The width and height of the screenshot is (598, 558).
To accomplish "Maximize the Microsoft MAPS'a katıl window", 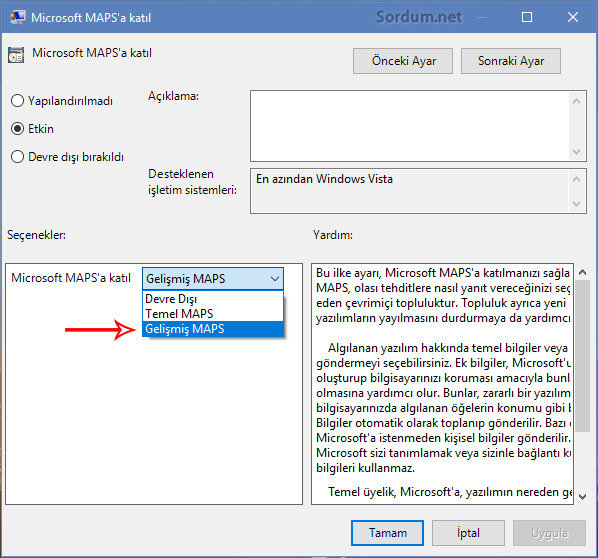I will [x=527, y=17].
